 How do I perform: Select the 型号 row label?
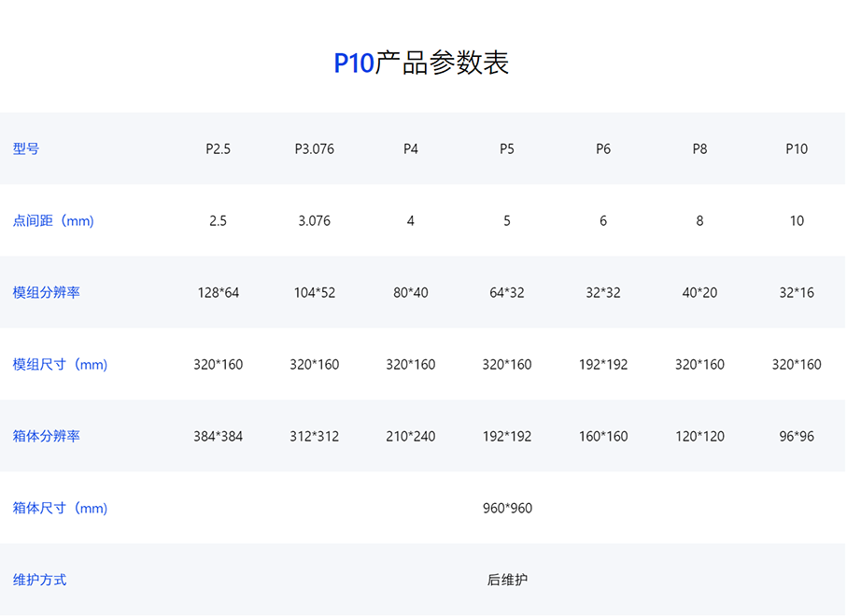26,148
